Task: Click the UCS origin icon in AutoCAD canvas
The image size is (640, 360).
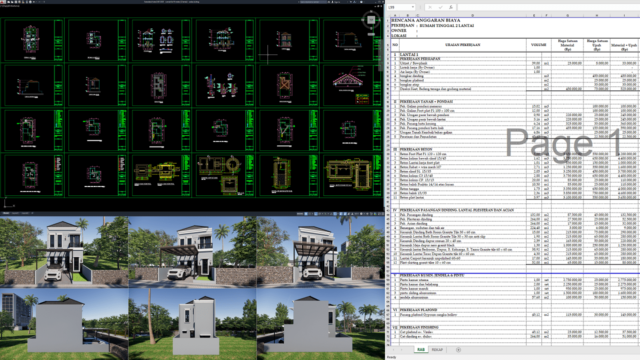Action: click(8, 203)
